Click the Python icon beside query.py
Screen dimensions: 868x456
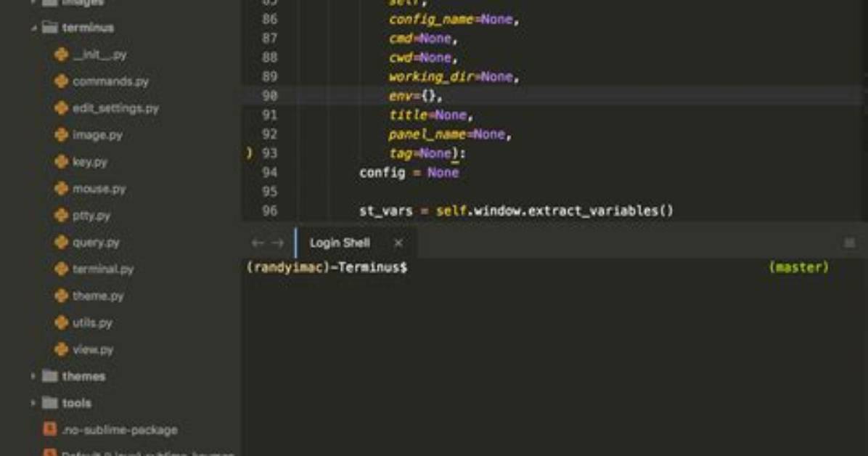(61, 242)
